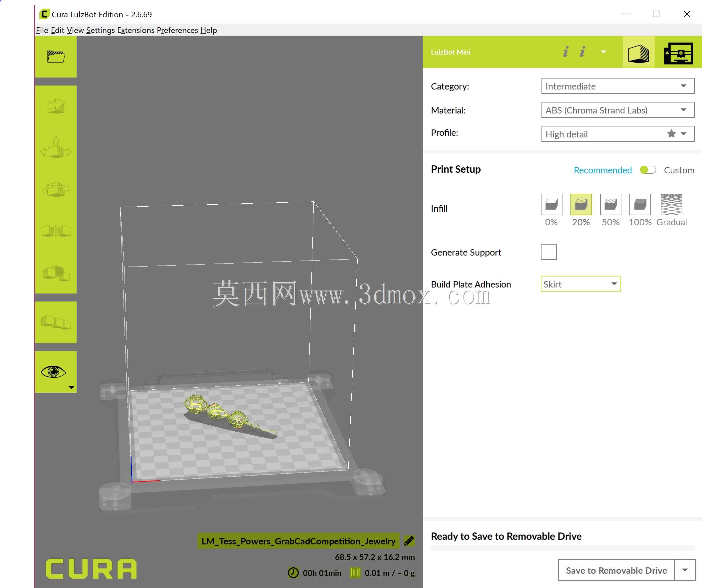Screen dimensions: 702x588
Task: Click the Cura app icon in title bar
Action: coord(44,14)
